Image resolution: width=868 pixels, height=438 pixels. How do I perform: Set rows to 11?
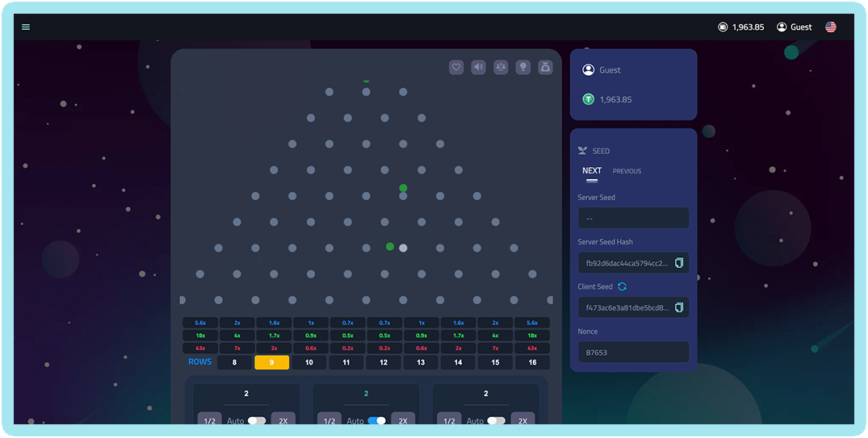tap(346, 363)
